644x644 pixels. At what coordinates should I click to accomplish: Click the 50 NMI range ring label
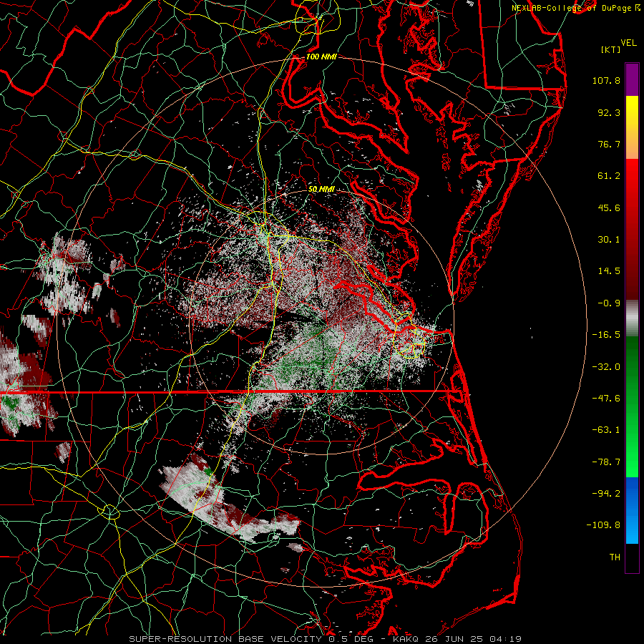click(x=321, y=190)
